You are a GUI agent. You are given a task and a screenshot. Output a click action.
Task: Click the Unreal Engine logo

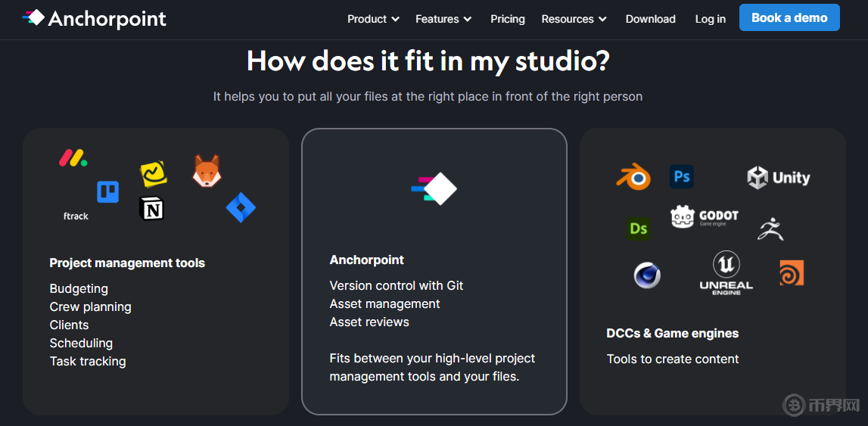click(726, 273)
